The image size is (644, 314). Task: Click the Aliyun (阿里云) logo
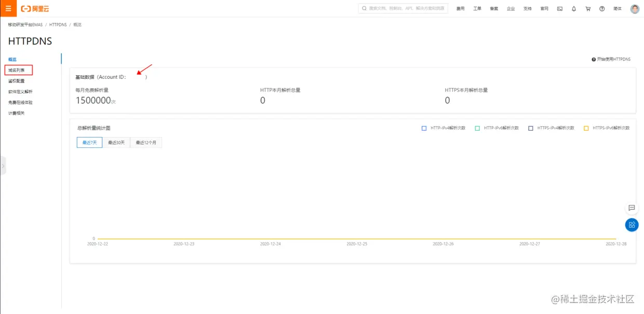point(35,9)
